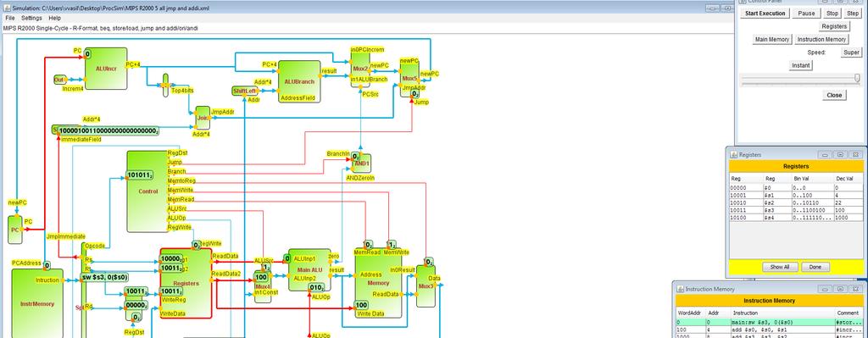Select the ALUBranch component block
The image size is (868, 338).
coord(299,81)
